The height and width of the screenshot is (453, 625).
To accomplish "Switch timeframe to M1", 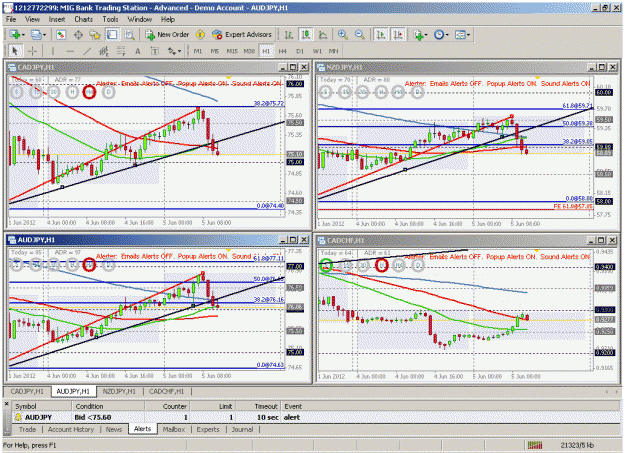I will click(198, 51).
